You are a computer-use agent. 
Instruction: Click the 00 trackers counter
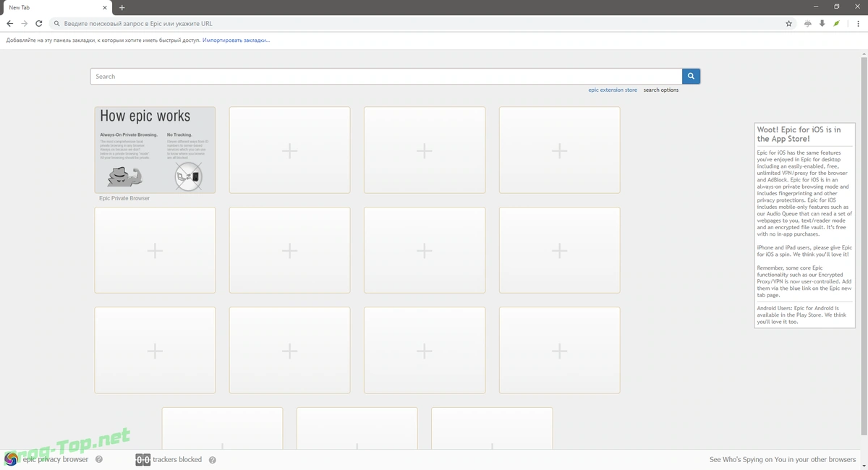point(142,459)
